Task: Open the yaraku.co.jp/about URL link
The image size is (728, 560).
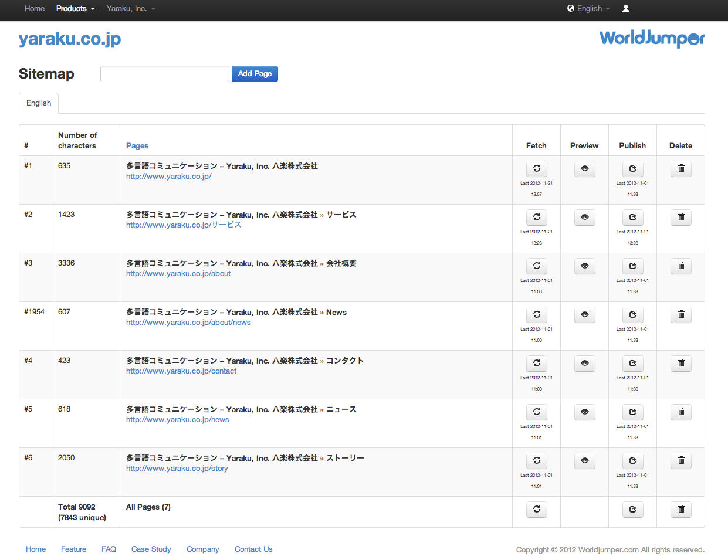Action: (x=178, y=274)
